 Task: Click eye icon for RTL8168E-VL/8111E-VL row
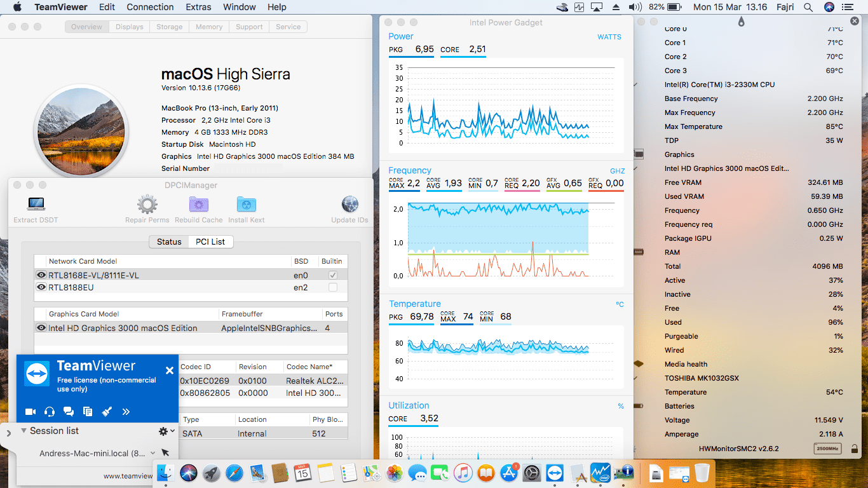41,275
